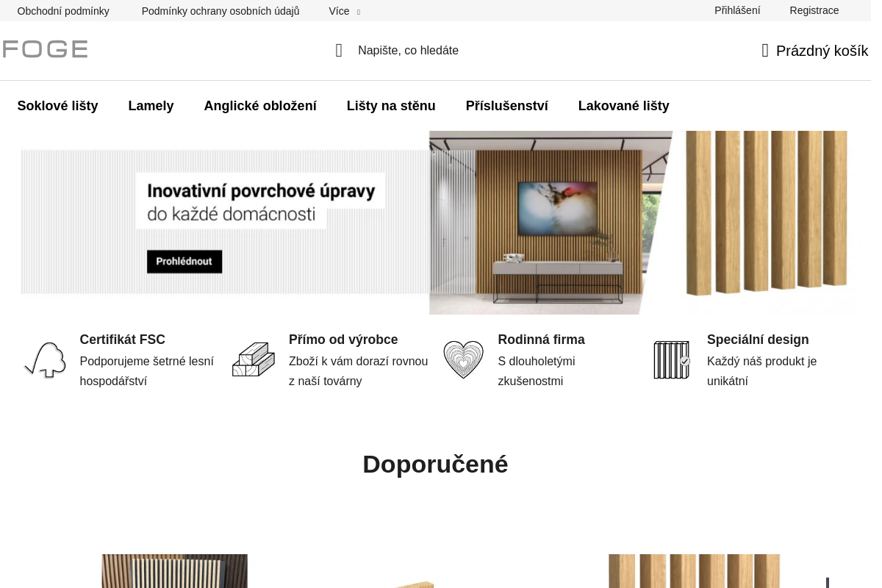Viewport: 882px width, 588px height.
Task: Select the Anglické obložení menu item
Action: point(260,106)
